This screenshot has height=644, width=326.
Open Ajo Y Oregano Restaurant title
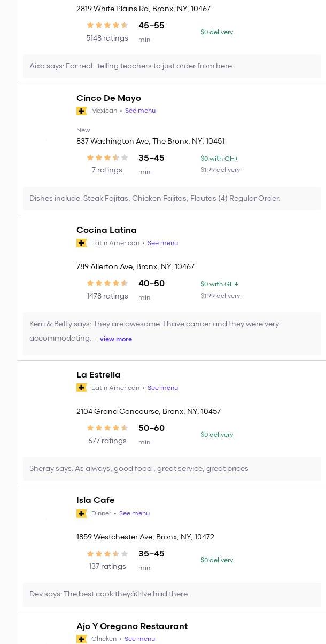(x=131, y=626)
